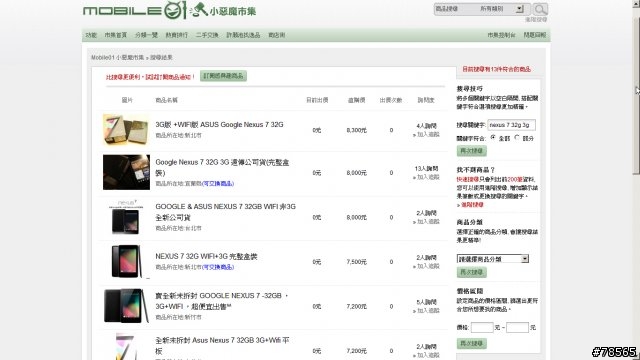The image size is (640, 360).
Task: Click the 商品名稱 column header
Action: click(x=167, y=100)
